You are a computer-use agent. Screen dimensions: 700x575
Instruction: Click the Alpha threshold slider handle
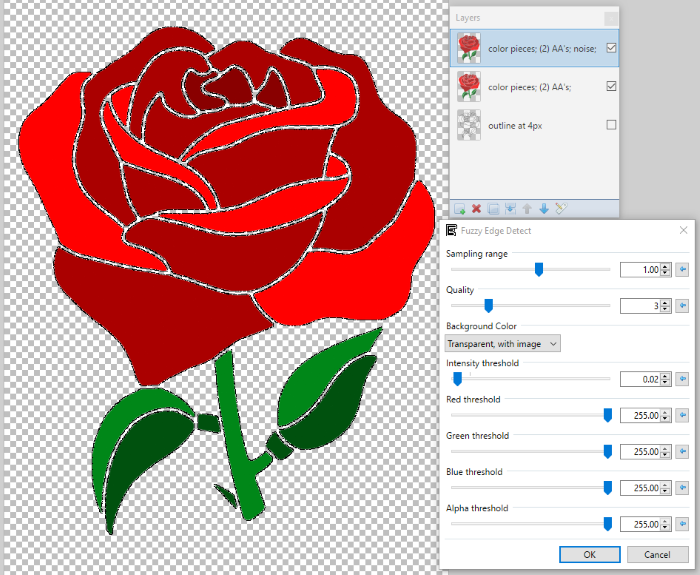(x=608, y=524)
